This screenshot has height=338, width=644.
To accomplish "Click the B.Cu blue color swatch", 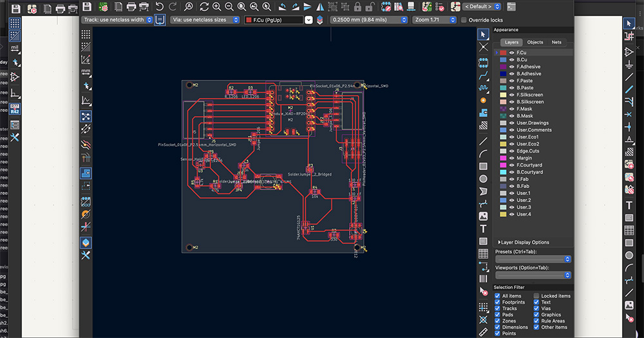I will coord(503,59).
